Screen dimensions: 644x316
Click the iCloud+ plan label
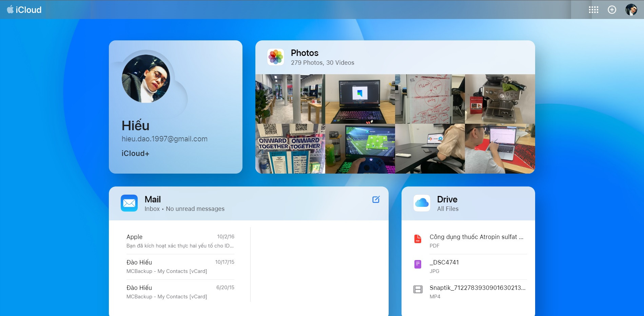point(135,154)
